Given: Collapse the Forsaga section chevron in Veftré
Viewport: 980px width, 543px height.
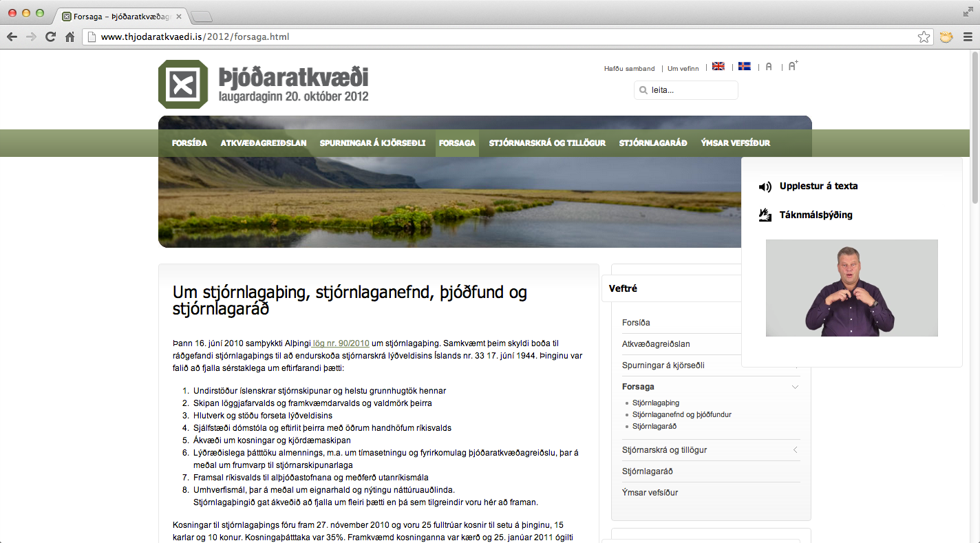Looking at the screenshot, I should (x=795, y=387).
